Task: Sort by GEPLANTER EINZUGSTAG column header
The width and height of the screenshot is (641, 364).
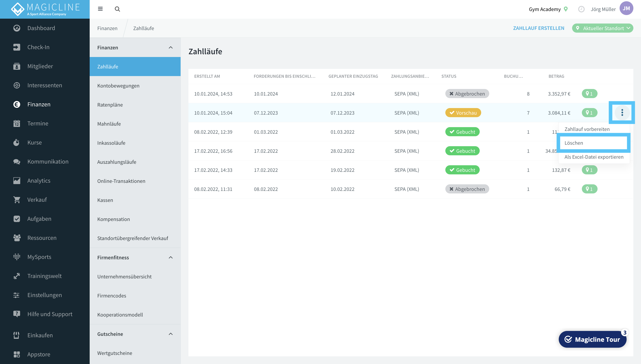Action: 353,76
